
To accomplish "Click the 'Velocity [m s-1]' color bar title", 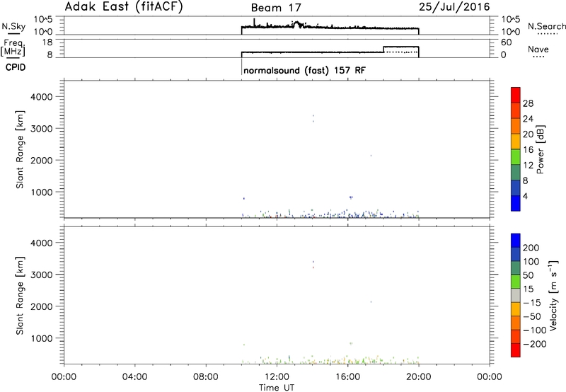I will [x=553, y=295].
